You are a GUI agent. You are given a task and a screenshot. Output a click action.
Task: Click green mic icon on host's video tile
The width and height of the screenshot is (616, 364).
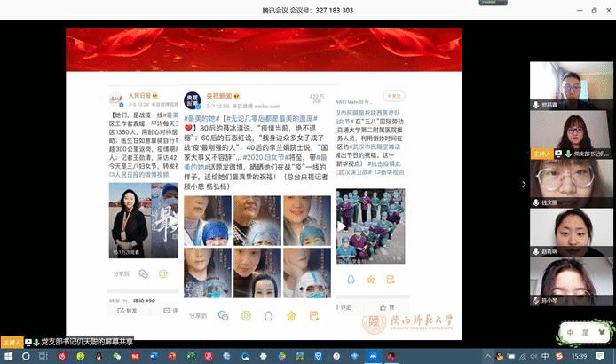568,154
